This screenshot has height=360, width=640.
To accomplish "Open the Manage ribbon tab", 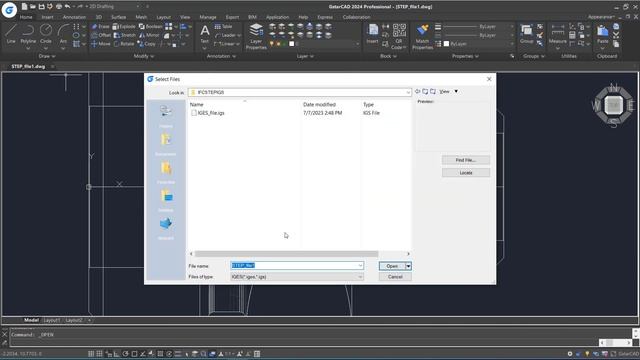I will (208, 17).
